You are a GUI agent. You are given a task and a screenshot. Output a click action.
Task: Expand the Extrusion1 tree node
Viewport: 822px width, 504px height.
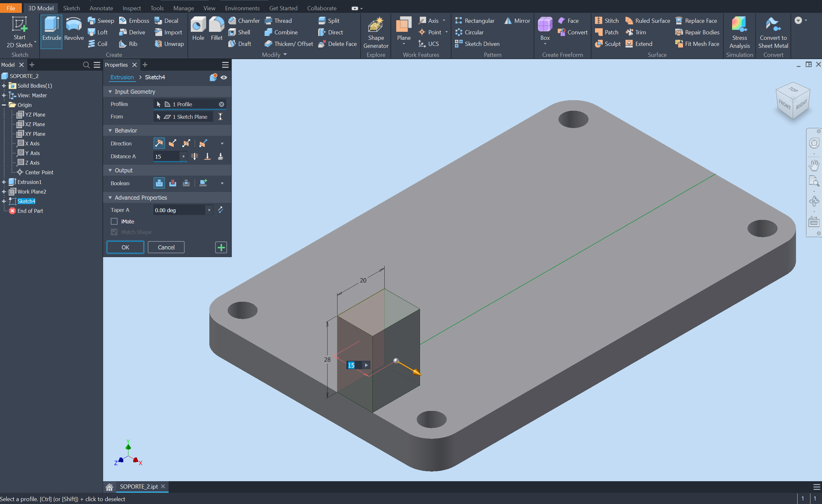tap(3, 182)
